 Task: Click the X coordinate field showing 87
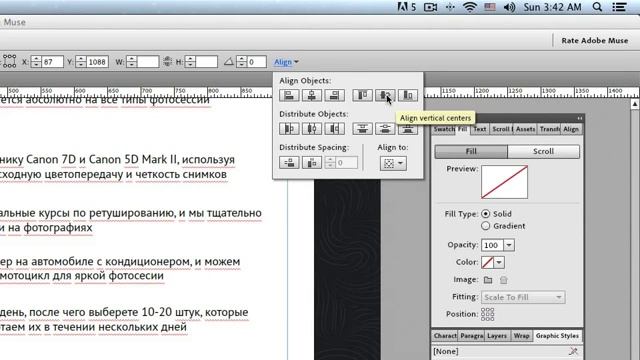click(53, 62)
